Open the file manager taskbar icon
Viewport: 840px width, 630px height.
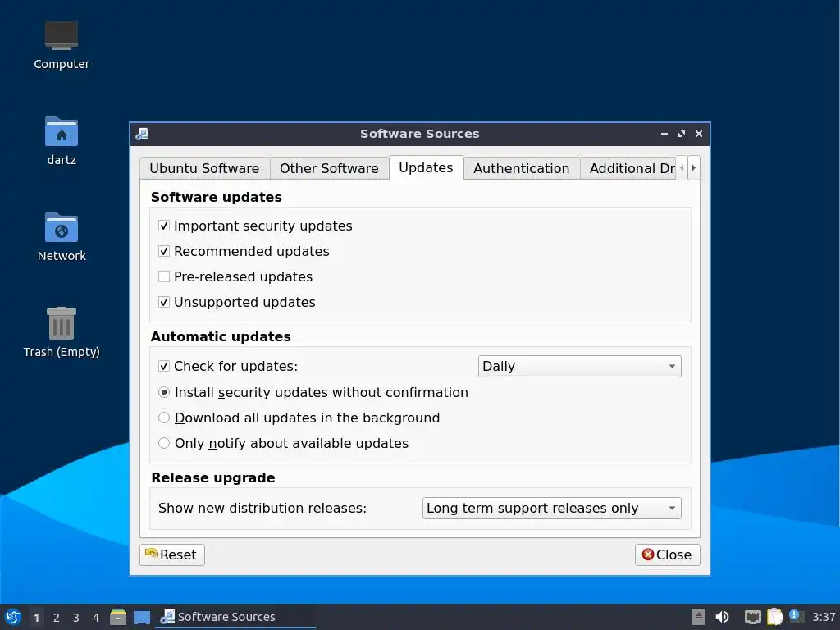[118, 617]
